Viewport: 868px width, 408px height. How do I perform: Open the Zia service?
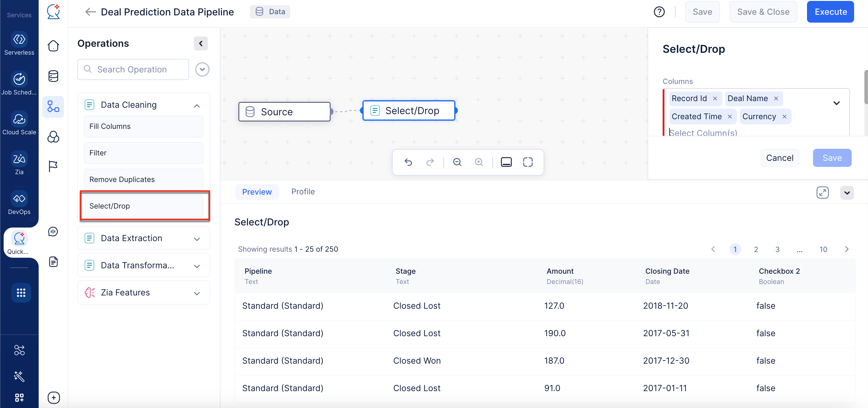click(x=19, y=163)
